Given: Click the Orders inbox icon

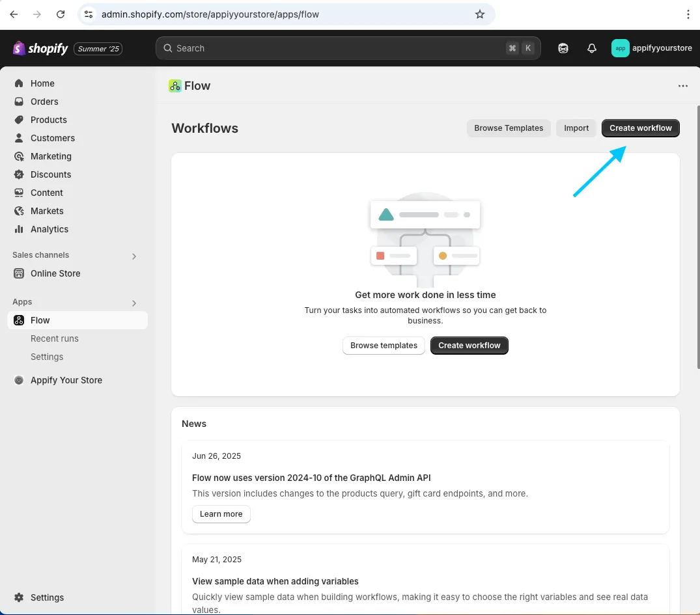Looking at the screenshot, I should pyautogui.click(x=19, y=102).
